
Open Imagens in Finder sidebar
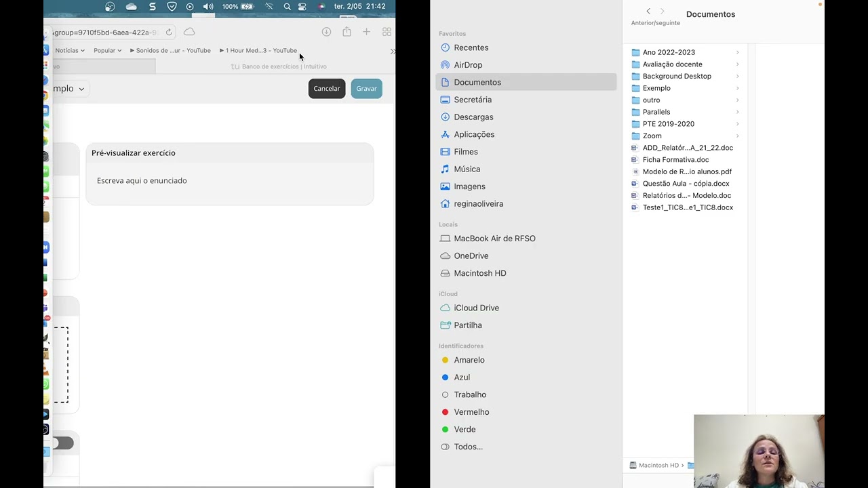pos(526,186)
